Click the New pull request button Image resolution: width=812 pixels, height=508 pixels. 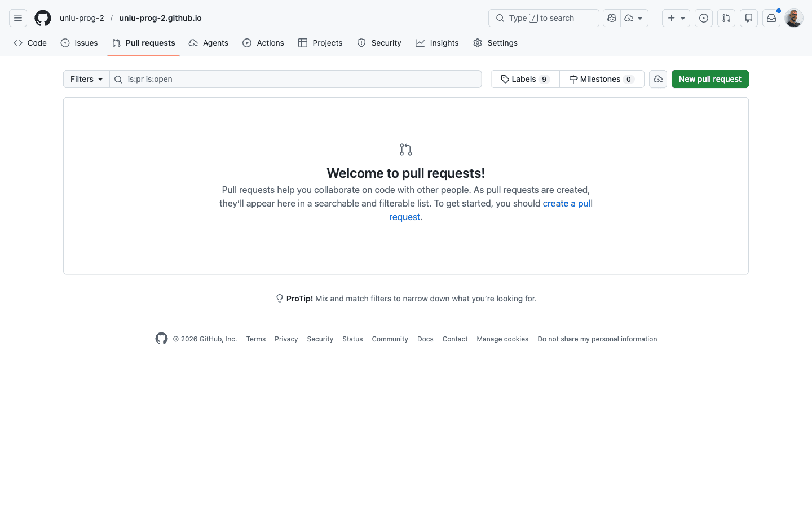(710, 79)
